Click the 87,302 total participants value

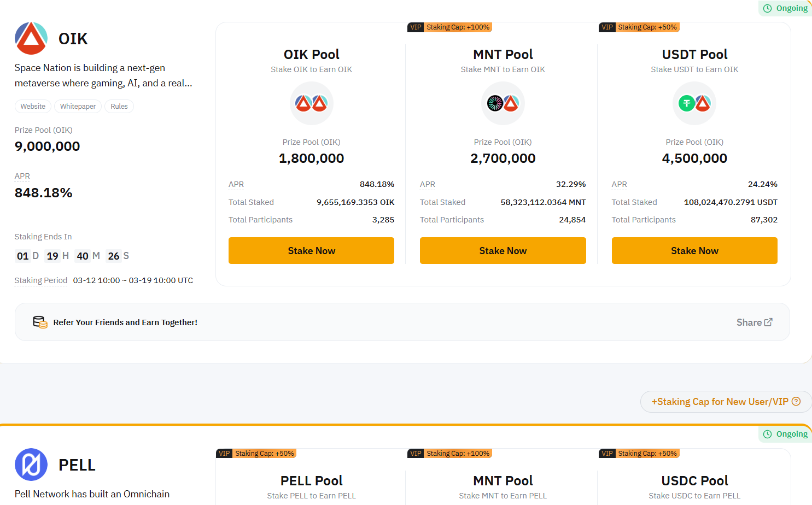coord(764,220)
